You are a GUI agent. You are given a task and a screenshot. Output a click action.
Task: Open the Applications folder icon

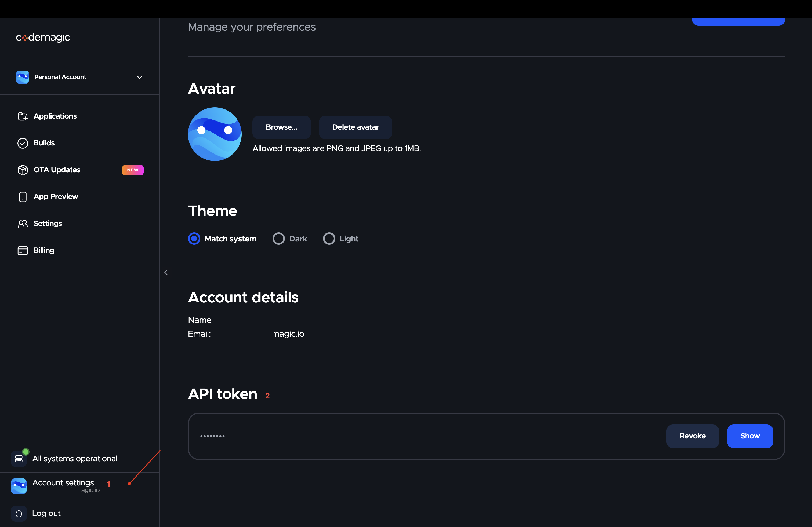point(23,116)
